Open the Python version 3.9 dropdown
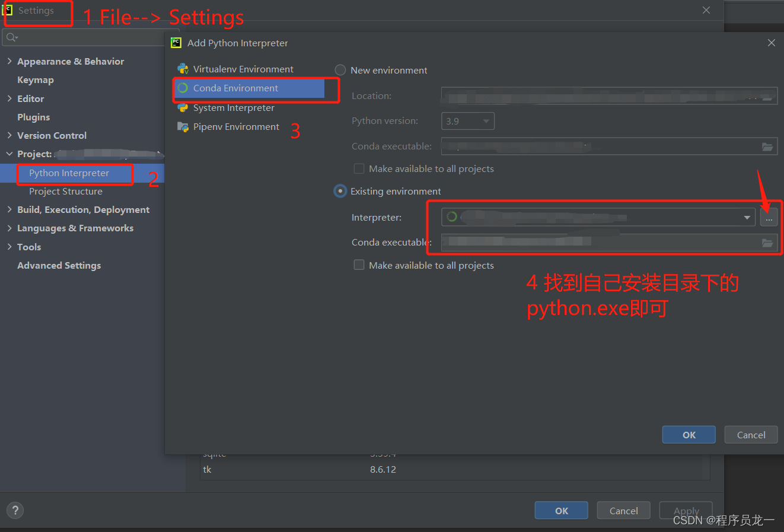784x532 pixels. (x=468, y=121)
